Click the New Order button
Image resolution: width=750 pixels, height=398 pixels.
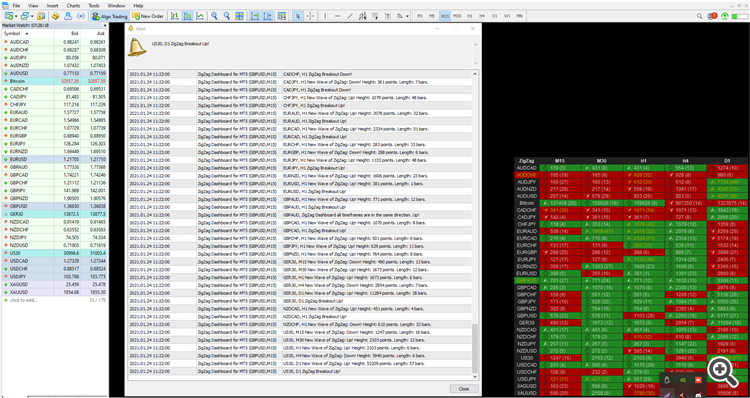148,16
